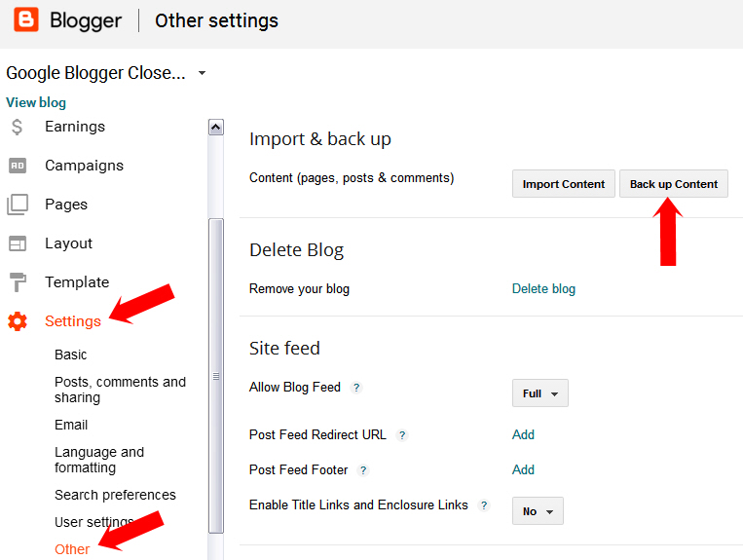Open Search preferences settings
Image resolution: width=743 pixels, height=560 pixels.
tap(115, 495)
